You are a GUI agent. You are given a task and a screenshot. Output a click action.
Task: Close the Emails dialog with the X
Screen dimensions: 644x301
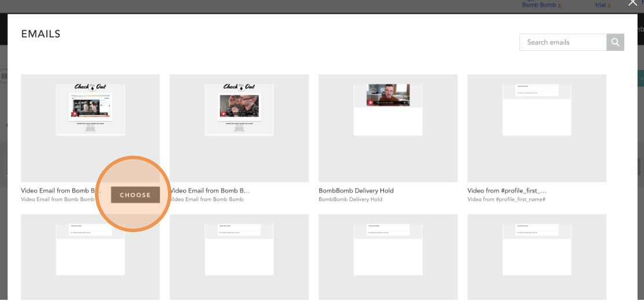[633, 2]
